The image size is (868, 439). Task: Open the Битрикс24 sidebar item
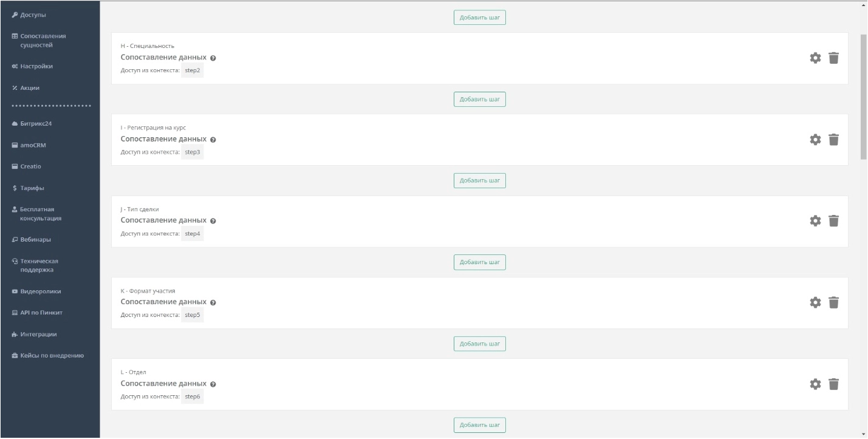point(36,124)
